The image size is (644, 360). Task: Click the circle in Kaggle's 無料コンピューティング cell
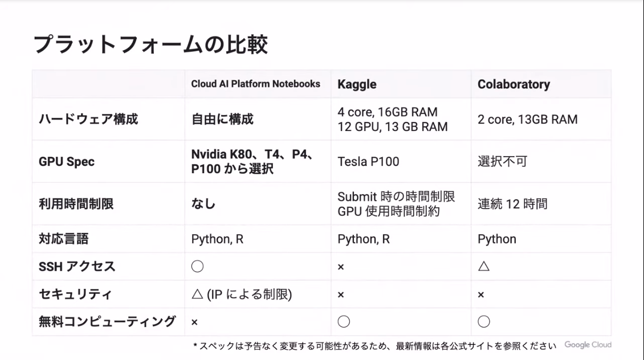tap(344, 321)
